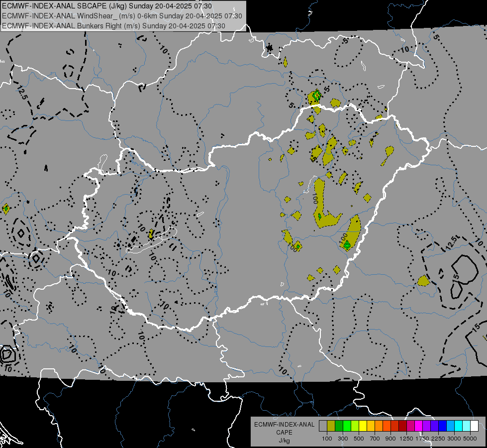
Task: Click the 1250 tick label in legend
Action: click(406, 439)
